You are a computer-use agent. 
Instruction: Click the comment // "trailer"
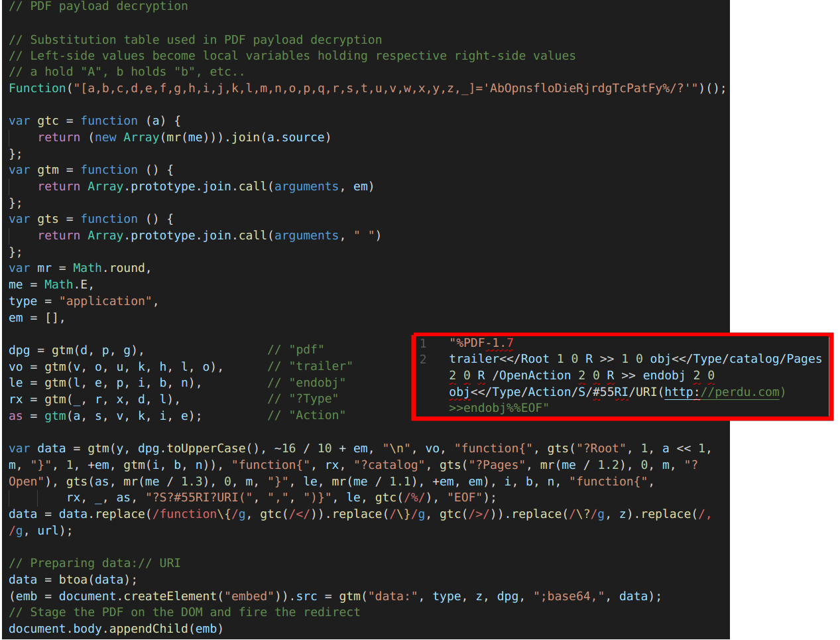(x=310, y=366)
